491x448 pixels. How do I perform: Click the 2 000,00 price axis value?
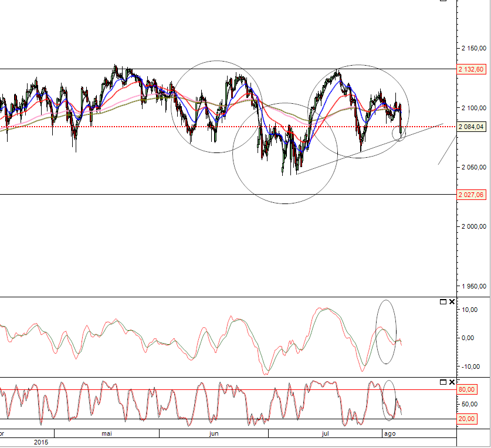[474, 226]
